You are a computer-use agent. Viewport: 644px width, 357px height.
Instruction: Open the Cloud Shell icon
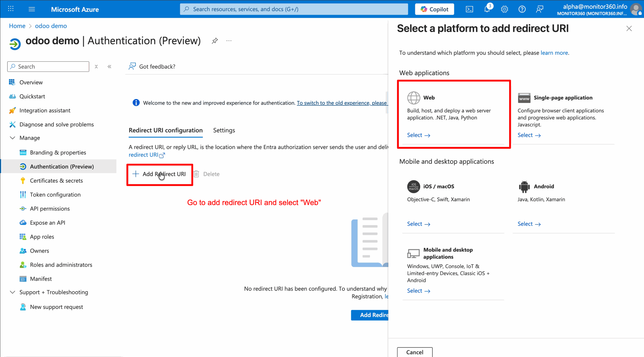click(469, 9)
